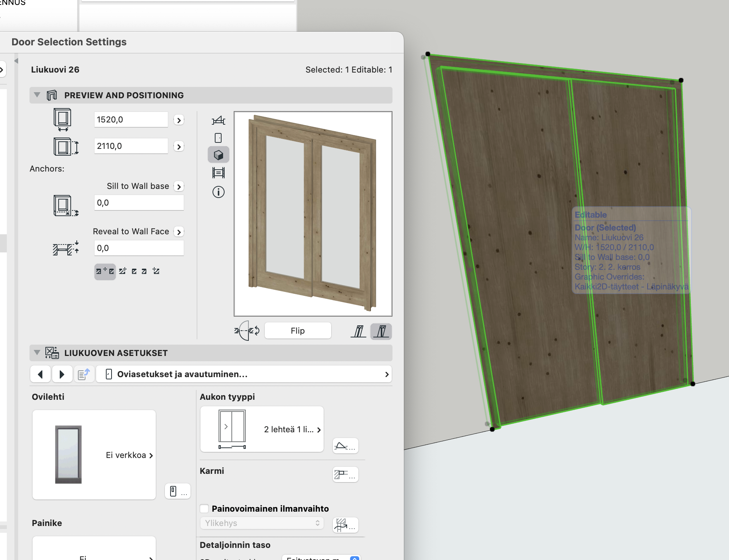Enable Painovoimainen ilmanvaihto checkbox
The height and width of the screenshot is (560, 729).
click(205, 509)
